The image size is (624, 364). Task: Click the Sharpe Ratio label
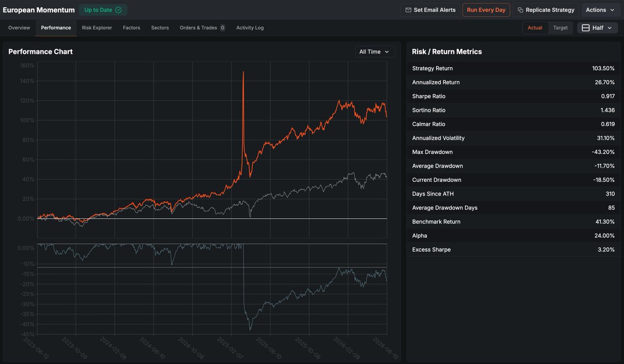coord(428,96)
